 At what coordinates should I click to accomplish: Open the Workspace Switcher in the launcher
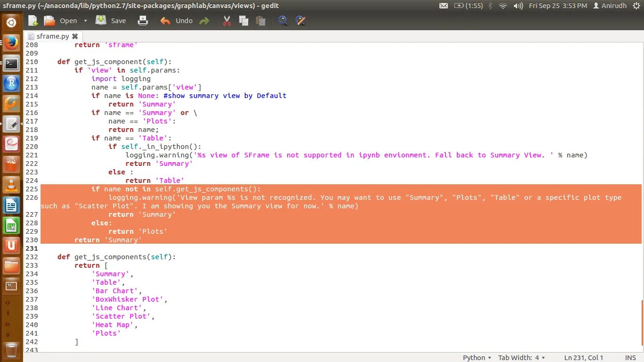(x=11, y=286)
